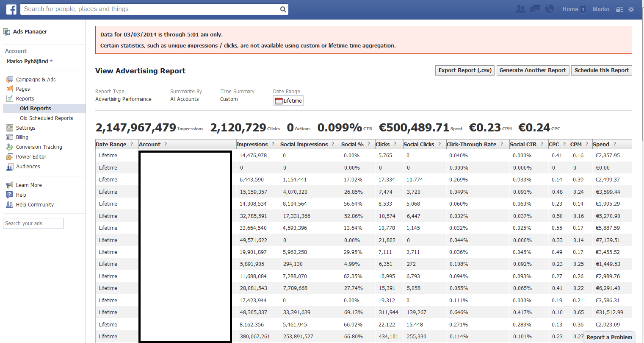
Task: Open the messages icon in top bar
Action: click(535, 9)
